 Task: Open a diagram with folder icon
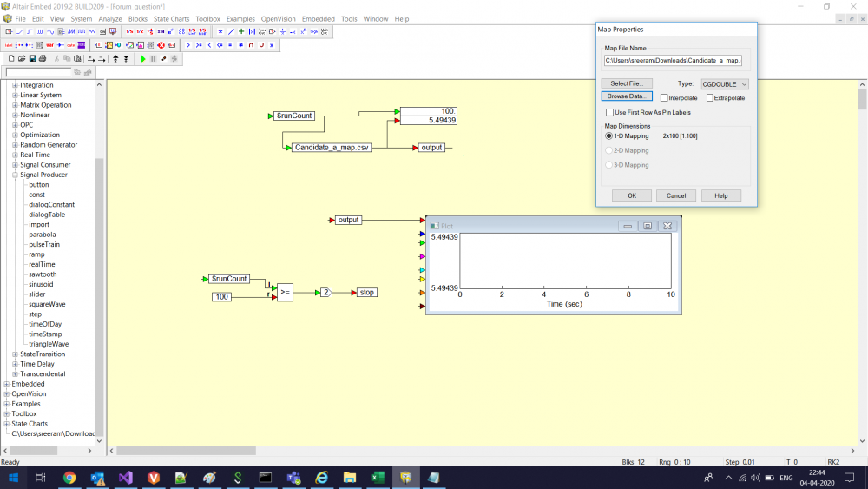[22, 58]
